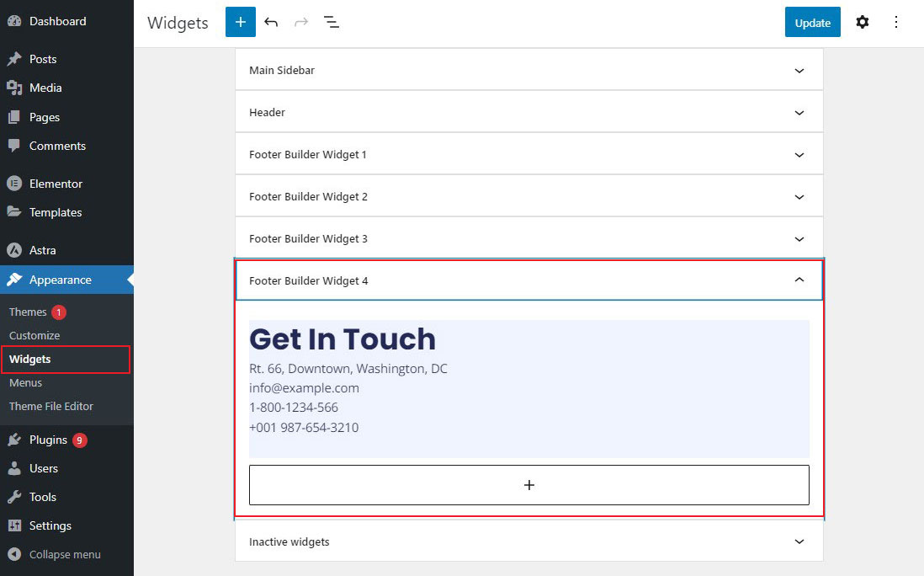
Task: Open the Plugins menu label
Action: tap(48, 440)
